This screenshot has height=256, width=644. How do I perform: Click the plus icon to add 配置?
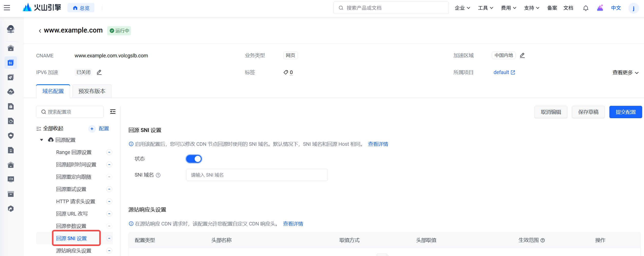click(x=92, y=129)
